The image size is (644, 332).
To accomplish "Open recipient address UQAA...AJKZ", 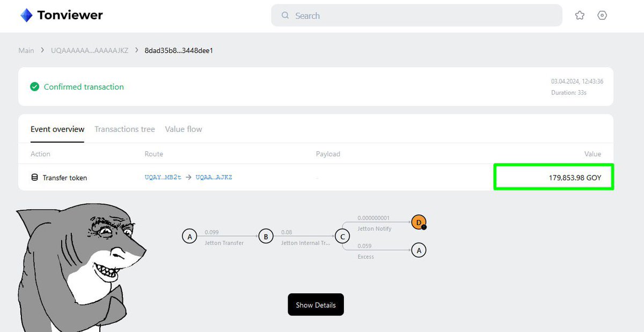I will click(214, 178).
